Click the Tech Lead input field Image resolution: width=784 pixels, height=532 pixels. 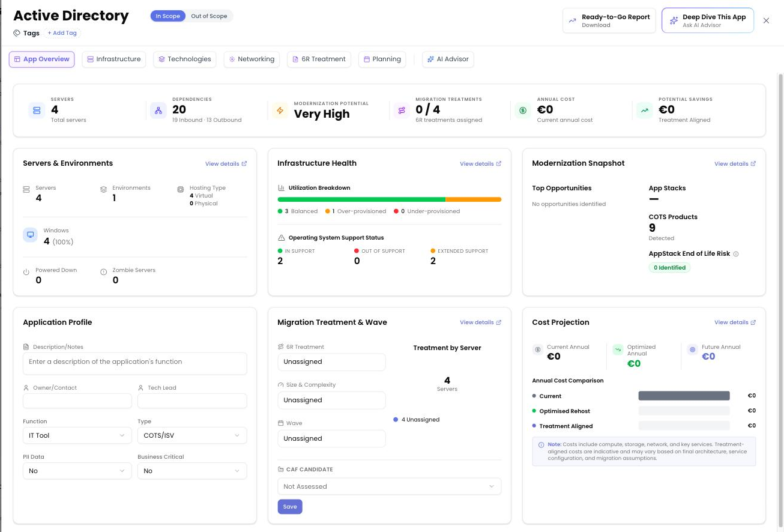point(192,401)
